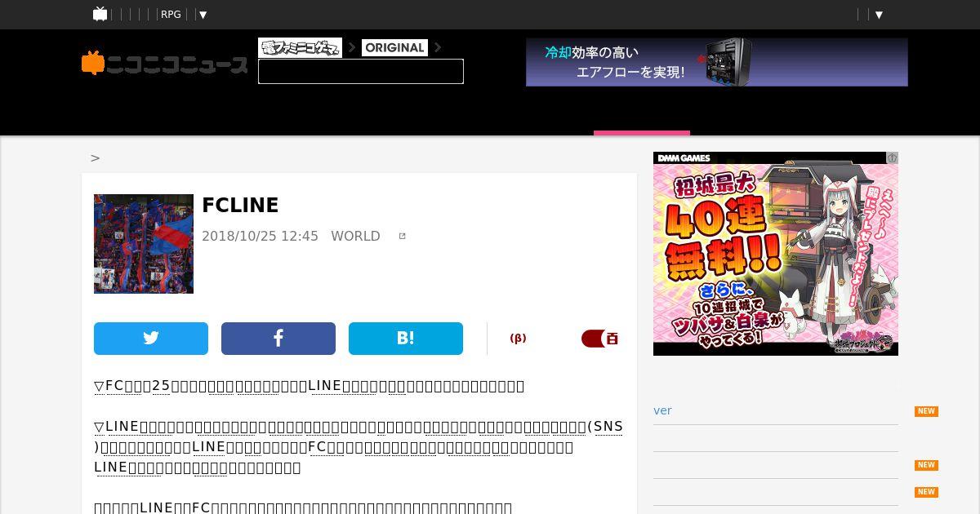Click the breadcrumb '>' separator link

click(96, 158)
